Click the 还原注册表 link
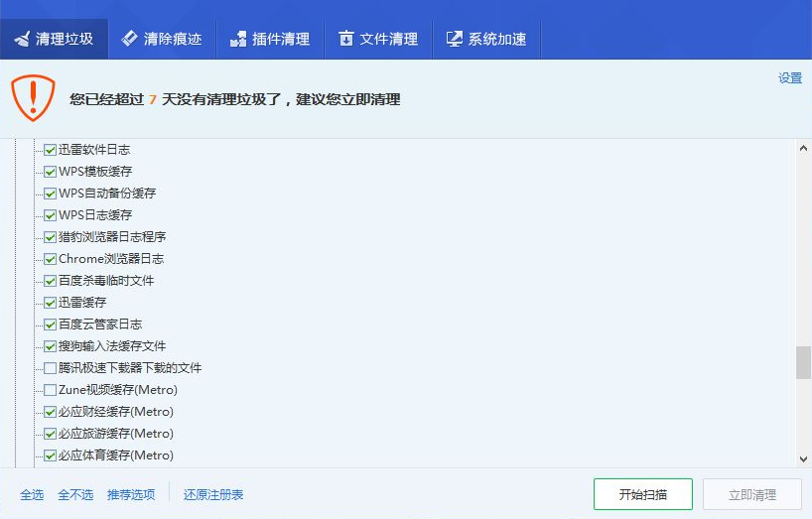Image resolution: width=812 pixels, height=519 pixels. (213, 494)
